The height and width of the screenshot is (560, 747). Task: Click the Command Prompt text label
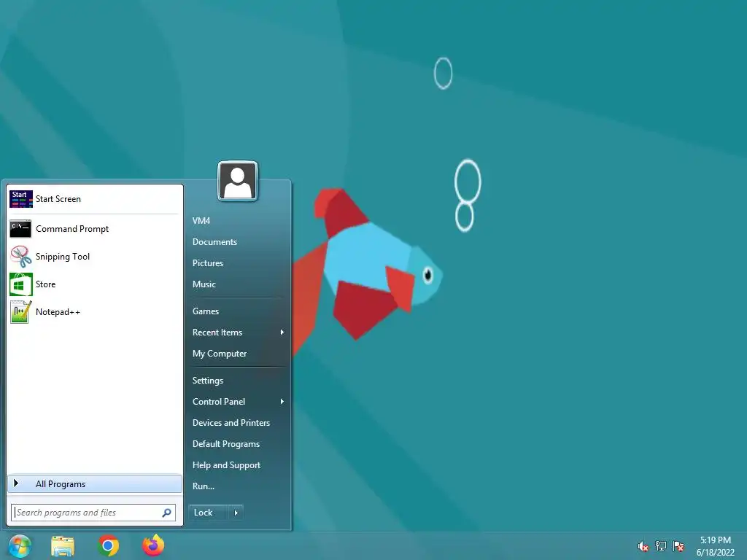[x=72, y=229]
